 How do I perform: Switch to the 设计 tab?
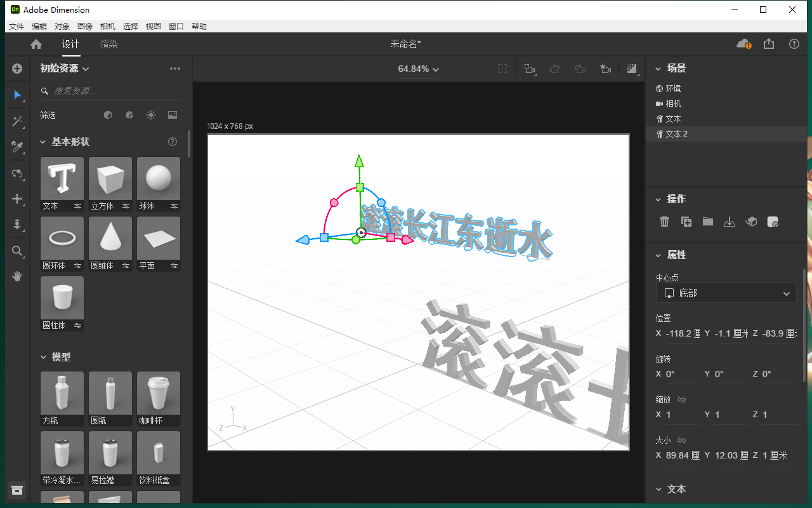[70, 44]
